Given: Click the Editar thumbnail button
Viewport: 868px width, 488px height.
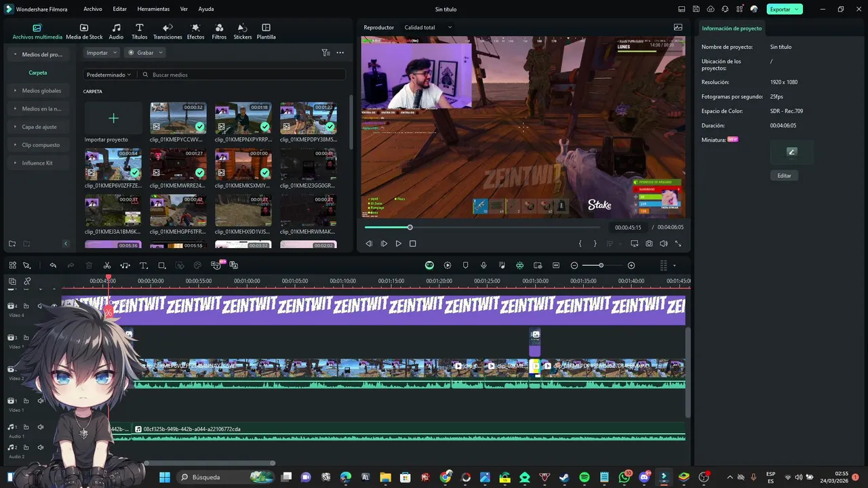Looking at the screenshot, I should point(785,176).
